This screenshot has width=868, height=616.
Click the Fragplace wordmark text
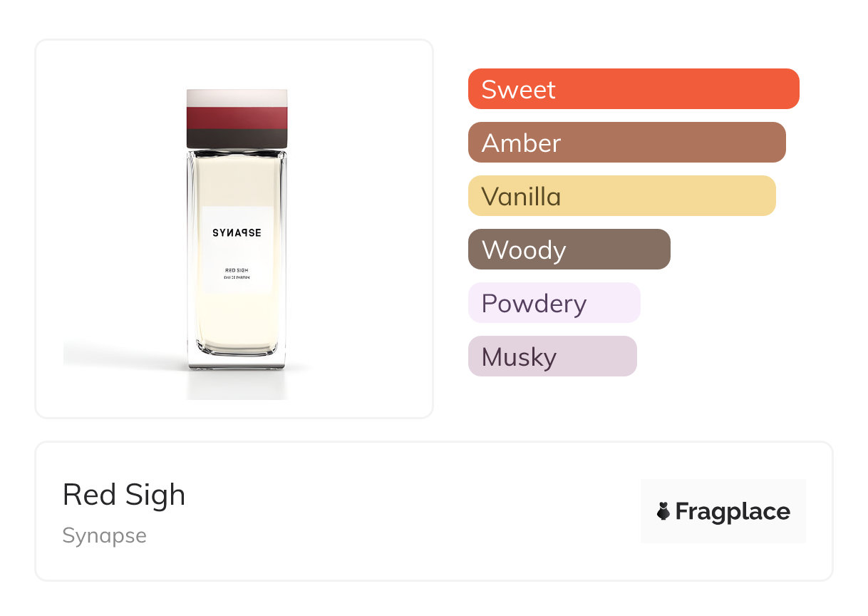(733, 511)
